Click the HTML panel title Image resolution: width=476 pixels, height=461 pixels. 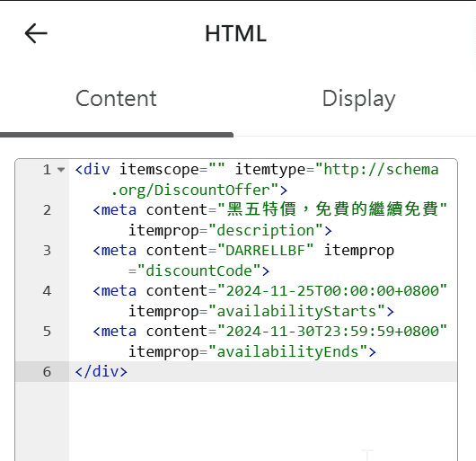(236, 33)
